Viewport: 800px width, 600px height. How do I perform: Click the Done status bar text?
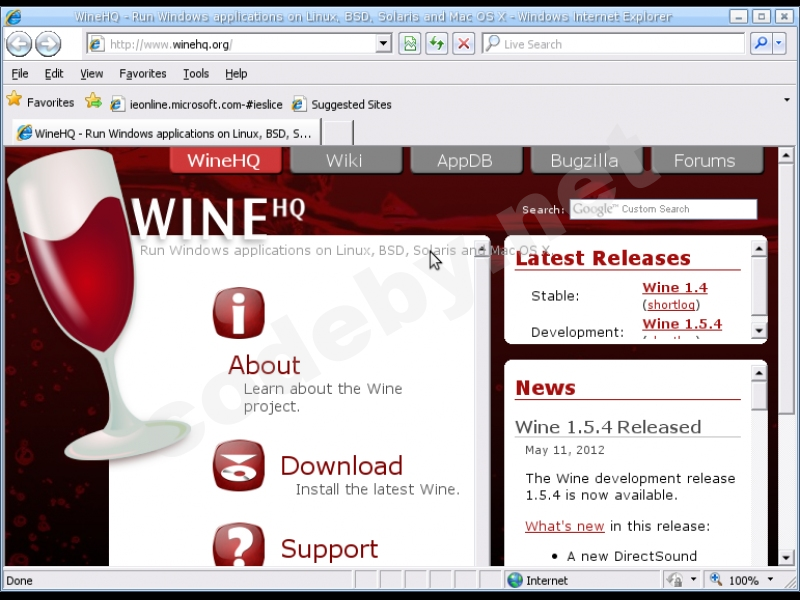(19, 581)
